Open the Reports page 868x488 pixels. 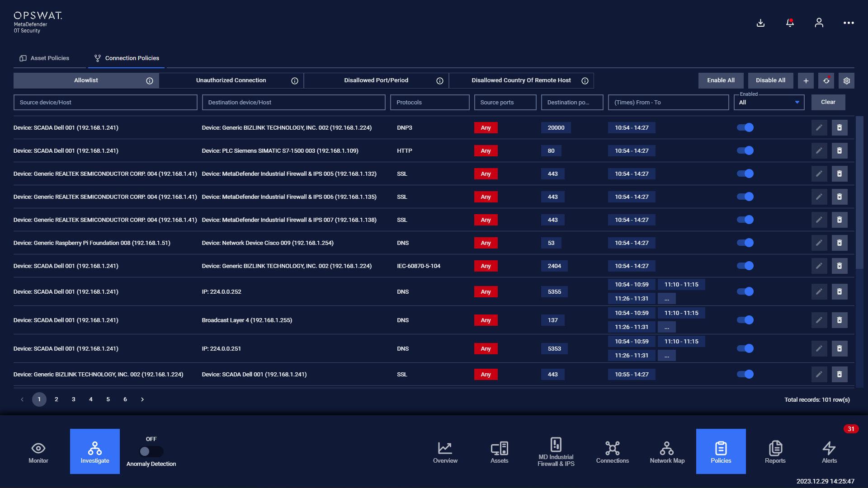(x=775, y=451)
